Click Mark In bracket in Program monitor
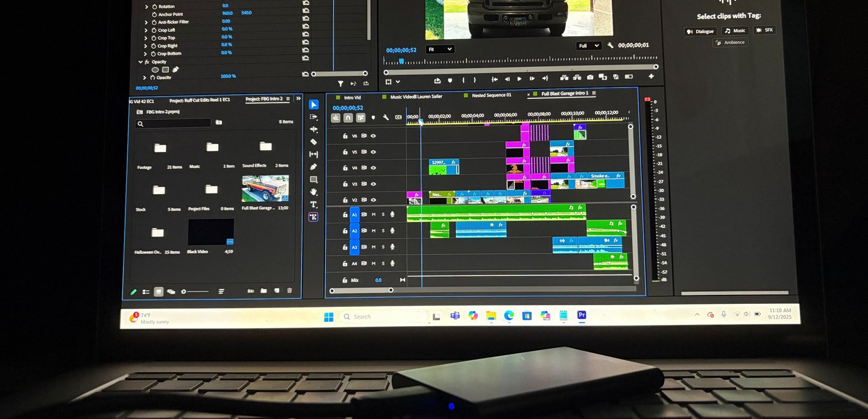This screenshot has width=868, height=419. point(463,80)
